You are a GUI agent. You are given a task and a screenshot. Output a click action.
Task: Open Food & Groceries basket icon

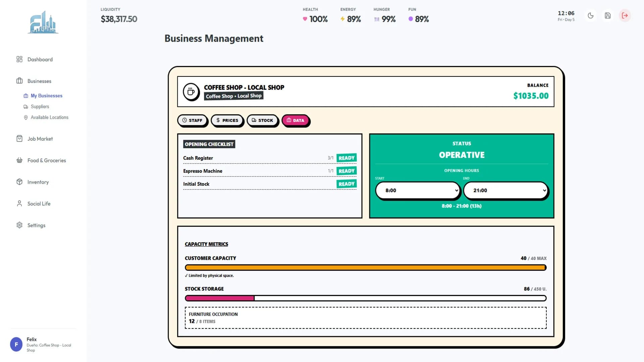(19, 160)
